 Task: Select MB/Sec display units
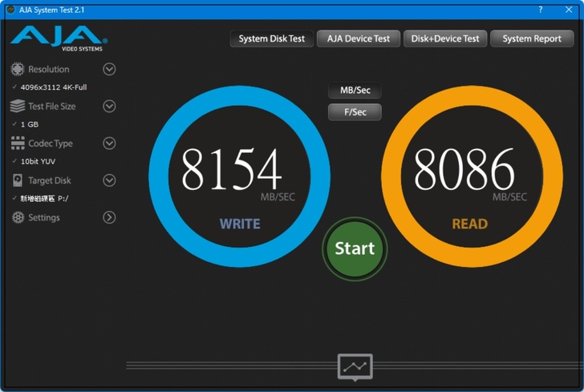tap(355, 90)
